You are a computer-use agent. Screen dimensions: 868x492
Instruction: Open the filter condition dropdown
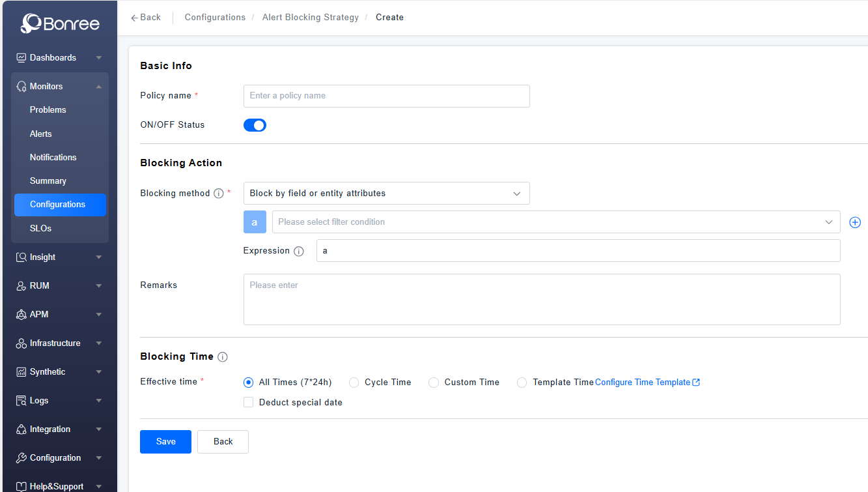pos(556,222)
